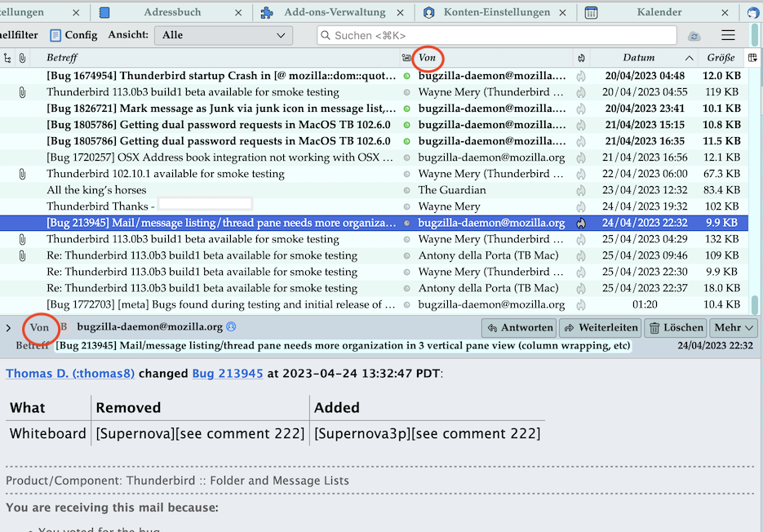Open the Ansicht dropdown showing Alle
This screenshot has width=763, height=532.
[x=224, y=35]
